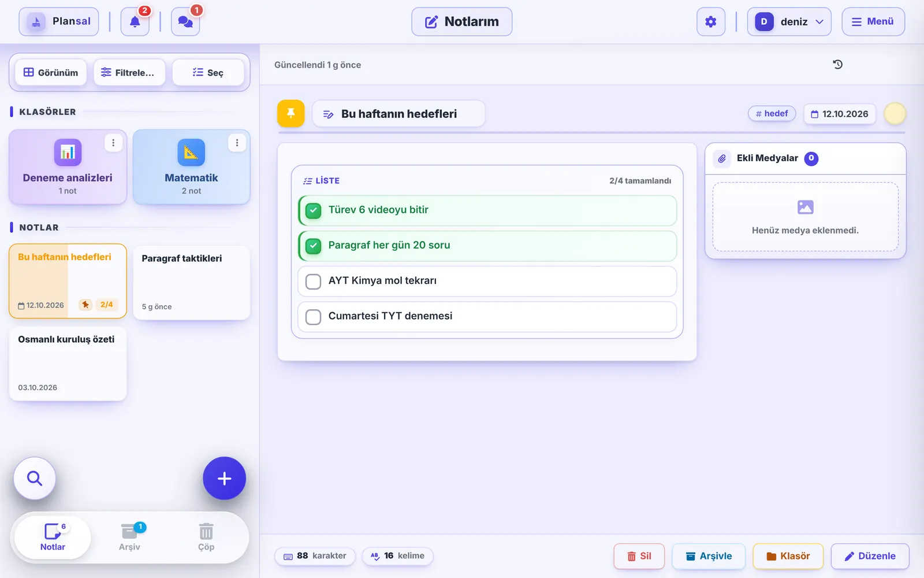Click the Arşivle button
Viewport: 924px width, 578px height.
tap(709, 556)
